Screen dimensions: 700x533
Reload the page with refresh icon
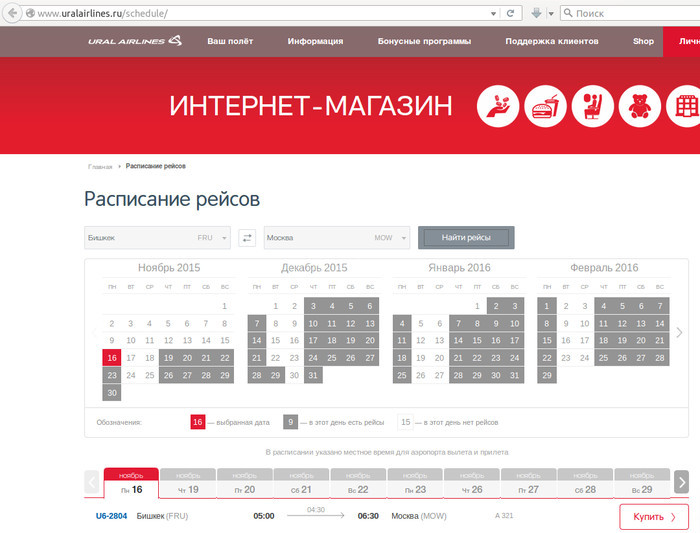click(511, 13)
